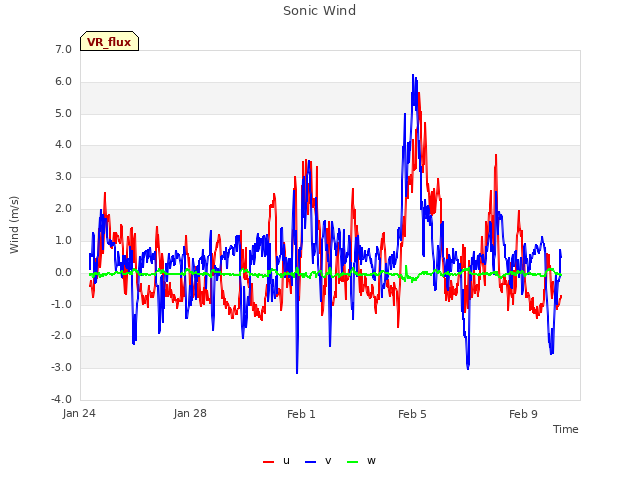This screenshot has height=480, width=640.
Task: Select the Feb 1 x-axis tick label
Action: pos(301,414)
